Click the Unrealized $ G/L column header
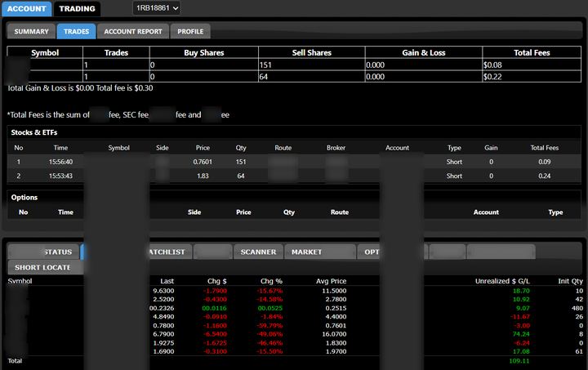The image size is (588, 370). (502, 281)
